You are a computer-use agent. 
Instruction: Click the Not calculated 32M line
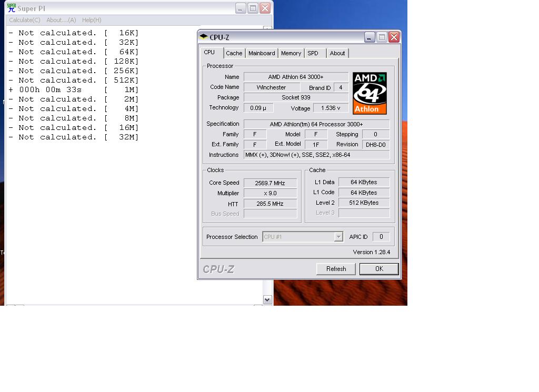point(74,137)
